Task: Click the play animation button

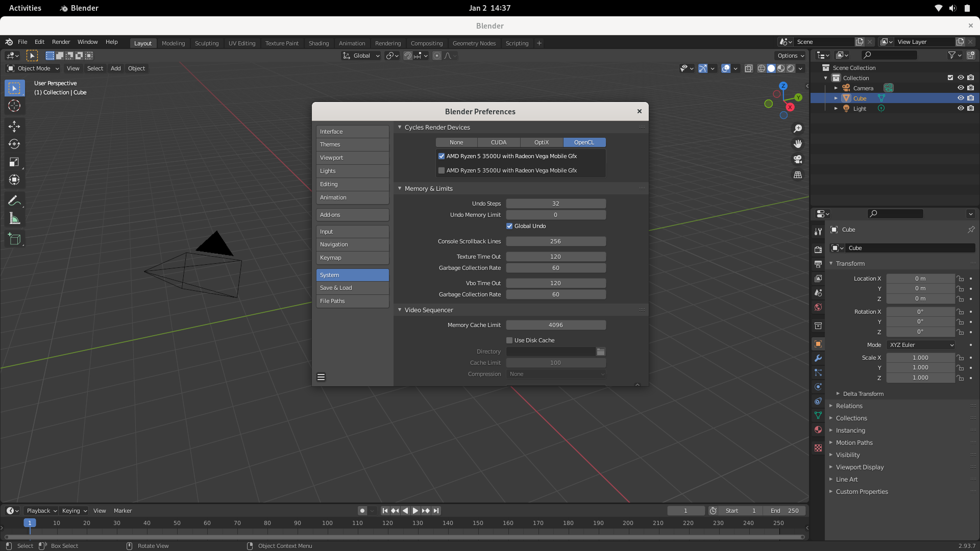Action: coord(415,511)
